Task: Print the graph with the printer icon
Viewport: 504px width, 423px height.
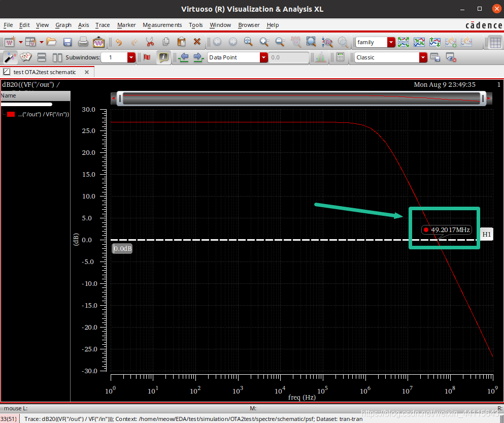Action: 83,42
